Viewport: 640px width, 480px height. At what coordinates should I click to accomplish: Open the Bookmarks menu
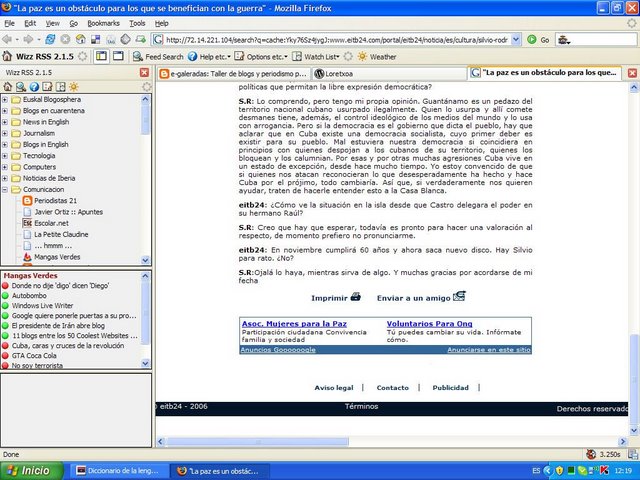pyautogui.click(x=103, y=23)
